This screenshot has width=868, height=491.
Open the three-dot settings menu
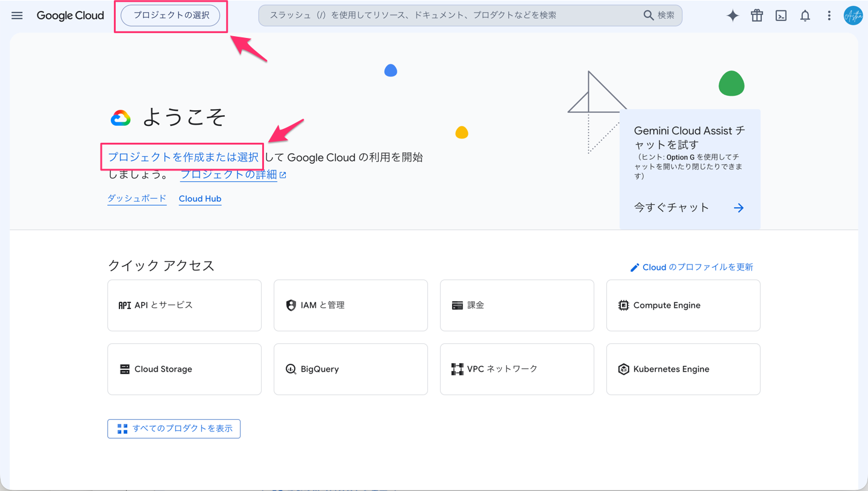pyautogui.click(x=829, y=16)
